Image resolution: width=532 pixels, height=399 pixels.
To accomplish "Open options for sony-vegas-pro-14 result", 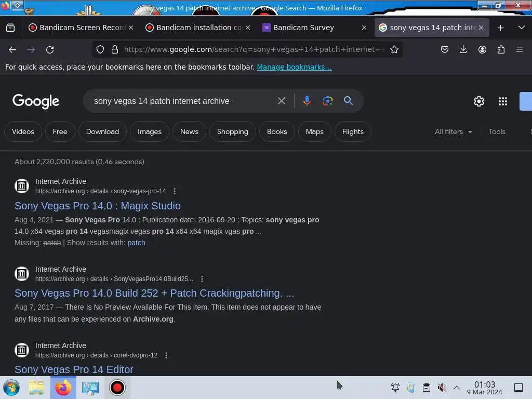I will coord(175,191).
